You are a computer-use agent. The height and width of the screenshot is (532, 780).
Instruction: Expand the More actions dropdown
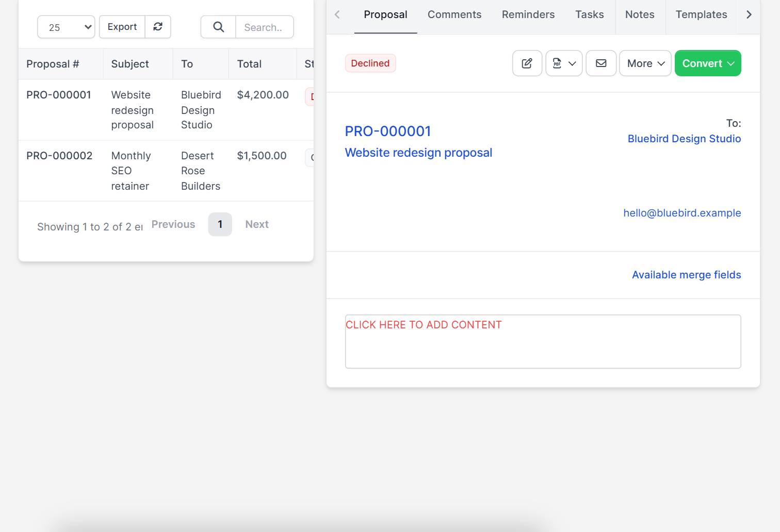click(645, 63)
